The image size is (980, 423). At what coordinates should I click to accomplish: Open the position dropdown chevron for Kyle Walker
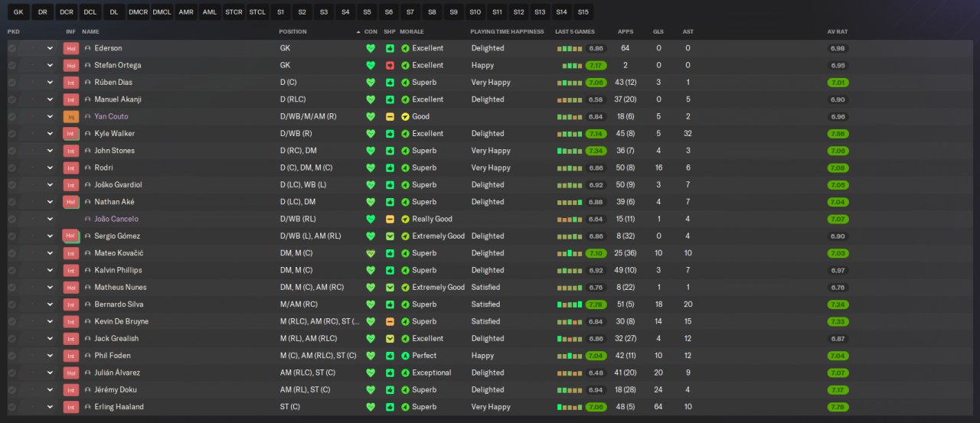[x=51, y=134]
